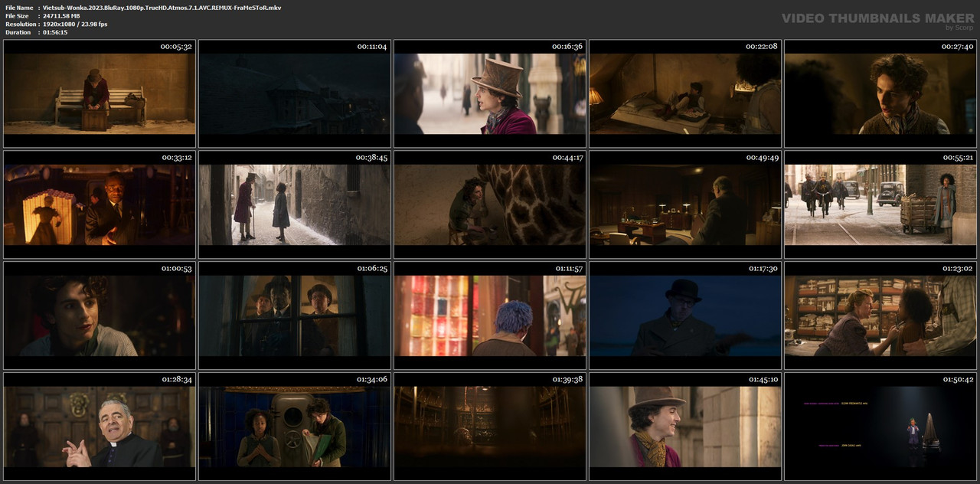Select the thumbnail at 01:00:53
Image resolution: width=980 pixels, height=484 pixels.
point(100,316)
